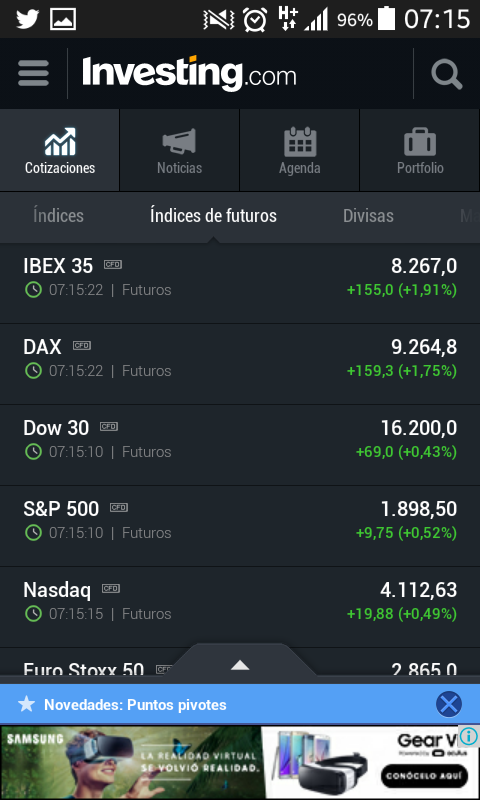This screenshot has height=800, width=480.
Task: Select the S&P 500 futures row
Action: coord(240,526)
